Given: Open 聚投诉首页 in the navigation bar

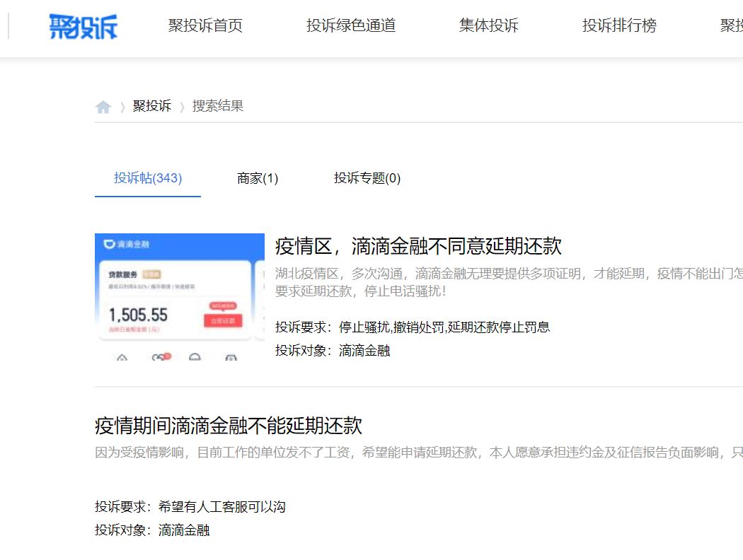Looking at the screenshot, I should pyautogui.click(x=205, y=25).
